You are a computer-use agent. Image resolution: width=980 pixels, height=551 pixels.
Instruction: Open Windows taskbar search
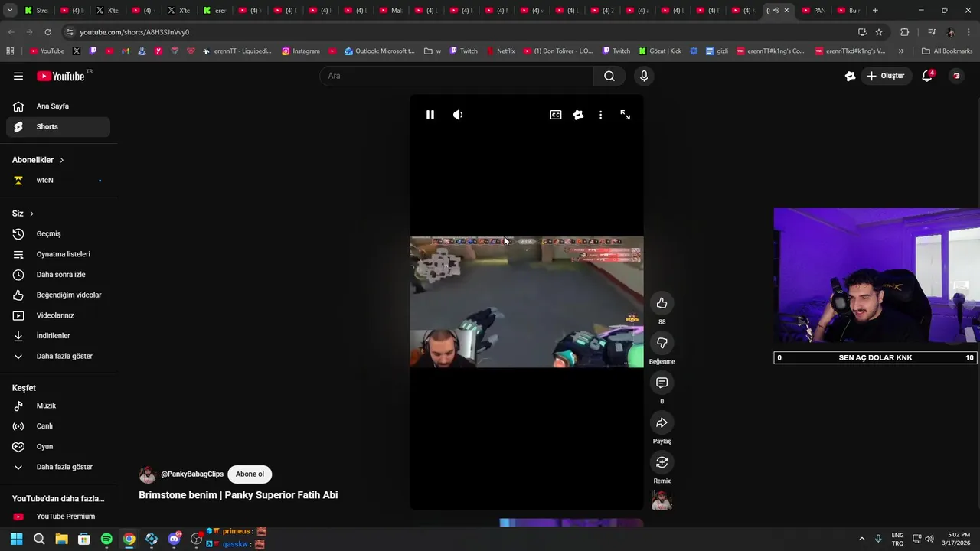(x=39, y=539)
